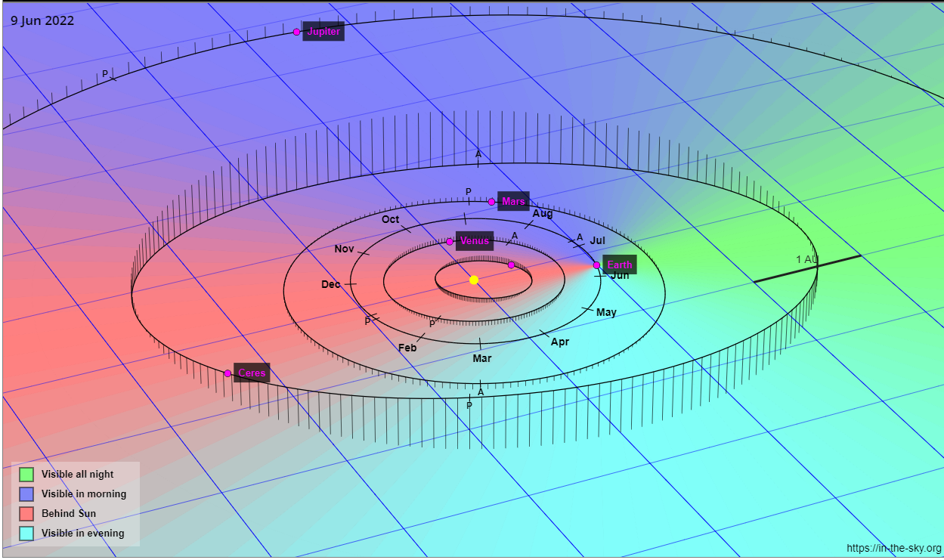The height and width of the screenshot is (560, 944).
Task: Click the red 'Behind Sun' swatch
Action: (x=26, y=514)
